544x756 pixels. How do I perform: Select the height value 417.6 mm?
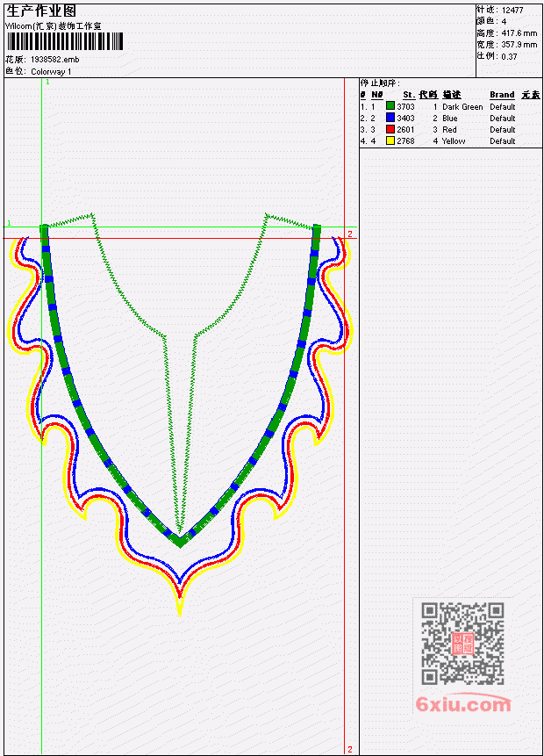(519, 33)
